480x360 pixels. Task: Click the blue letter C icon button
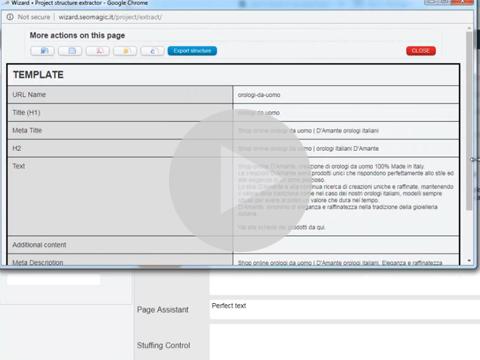point(152,51)
